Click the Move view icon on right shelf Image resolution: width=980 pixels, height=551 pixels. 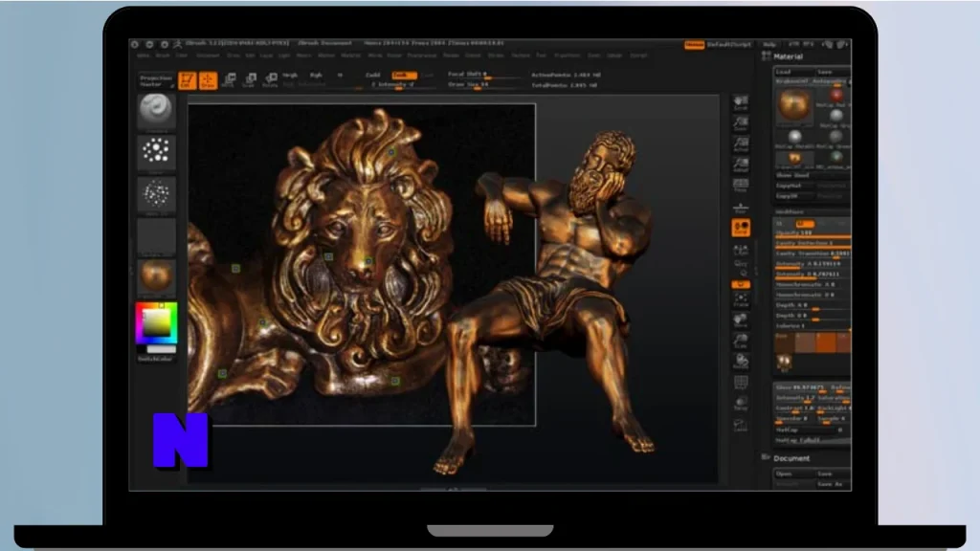(741, 320)
